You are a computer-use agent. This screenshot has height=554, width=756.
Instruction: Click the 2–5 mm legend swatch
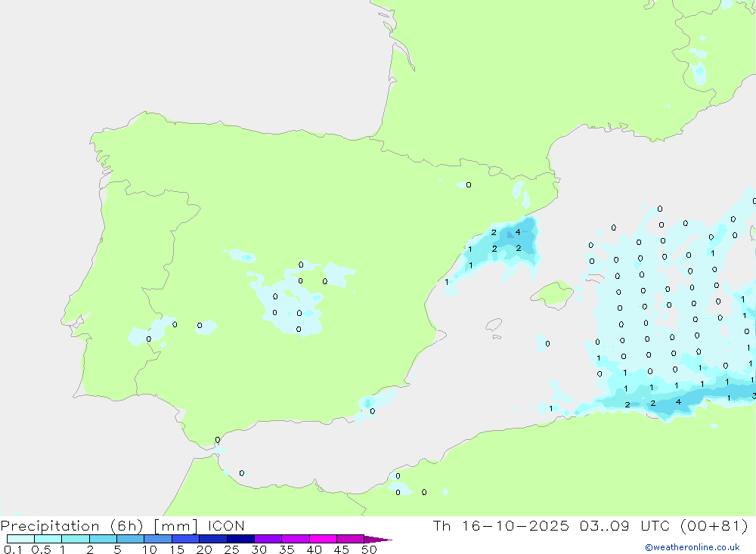(103, 539)
